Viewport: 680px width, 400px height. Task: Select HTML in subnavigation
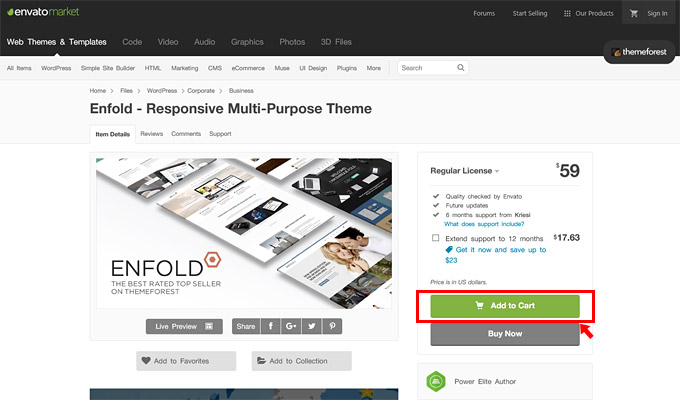153,68
